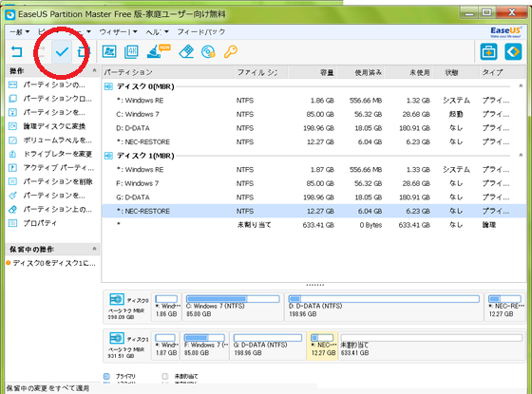This screenshot has width=532, height=394.
Task: Open the 4K alignment toolbar icon
Action: tap(131, 52)
